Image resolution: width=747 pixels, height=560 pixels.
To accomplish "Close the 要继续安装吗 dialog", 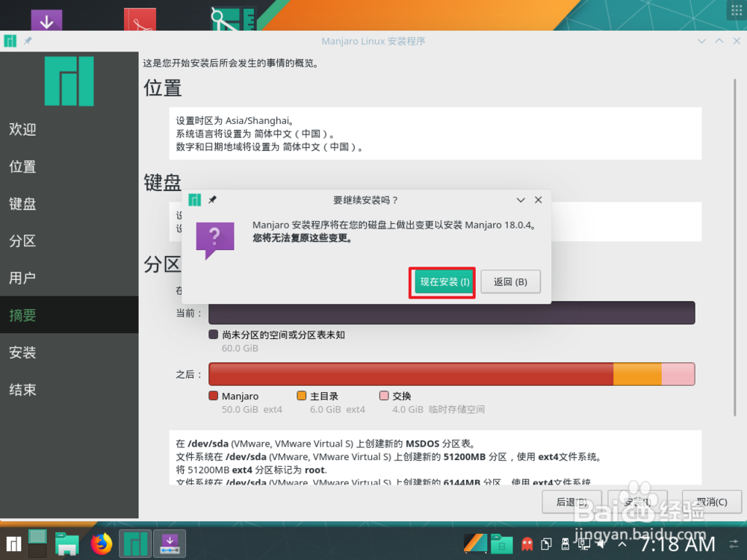I will [x=539, y=200].
